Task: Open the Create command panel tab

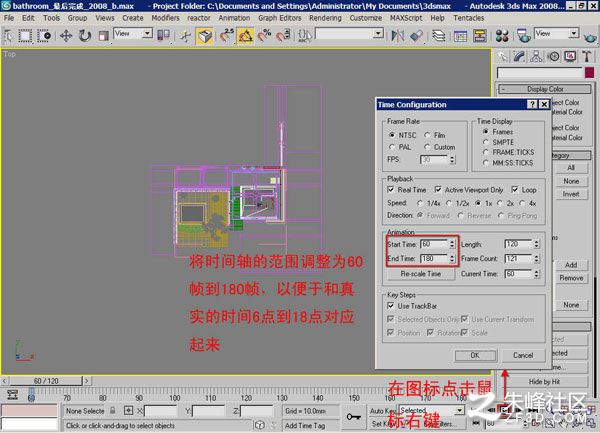Action: click(x=502, y=57)
